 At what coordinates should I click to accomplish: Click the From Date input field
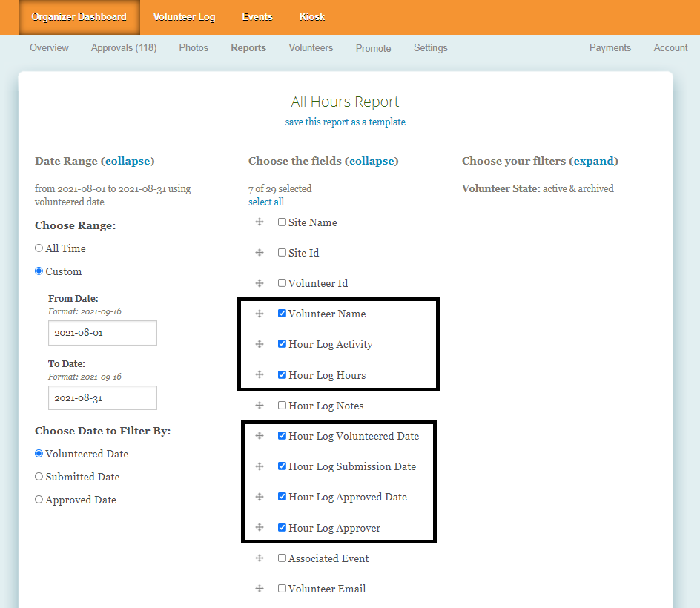click(x=102, y=333)
